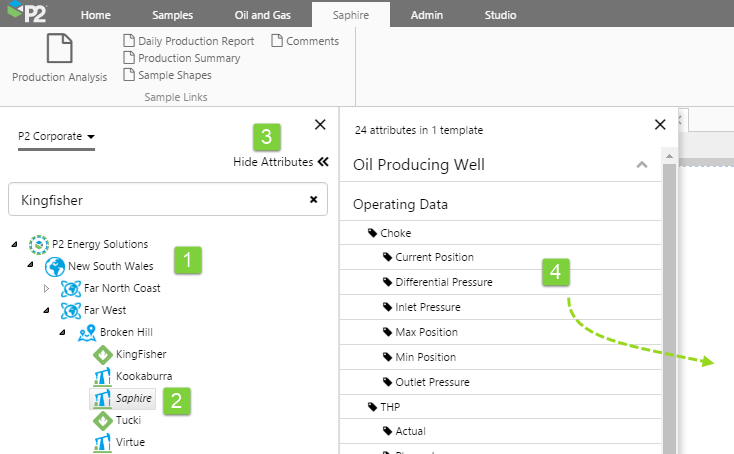The width and height of the screenshot is (734, 454).
Task: Select the Saphire well in tree
Action: (134, 398)
